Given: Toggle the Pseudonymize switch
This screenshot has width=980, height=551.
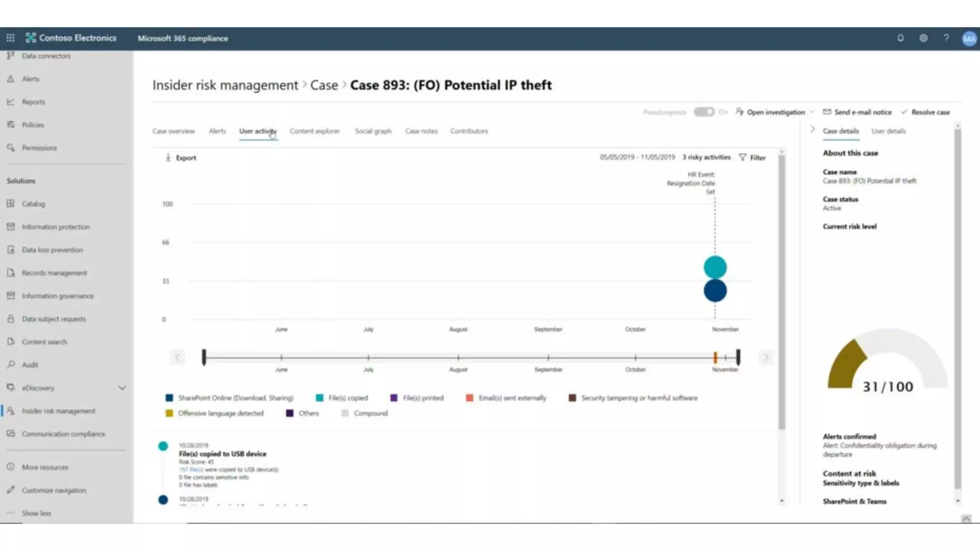Looking at the screenshot, I should point(703,112).
